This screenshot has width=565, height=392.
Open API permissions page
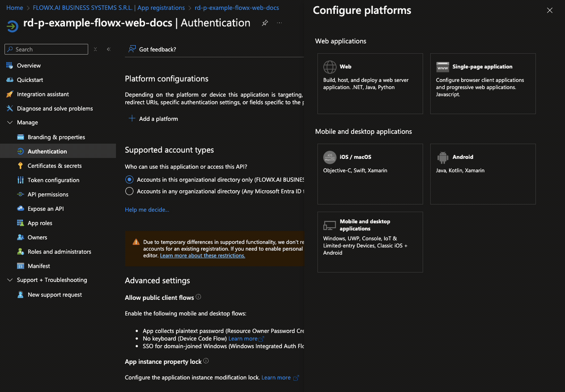(x=48, y=195)
